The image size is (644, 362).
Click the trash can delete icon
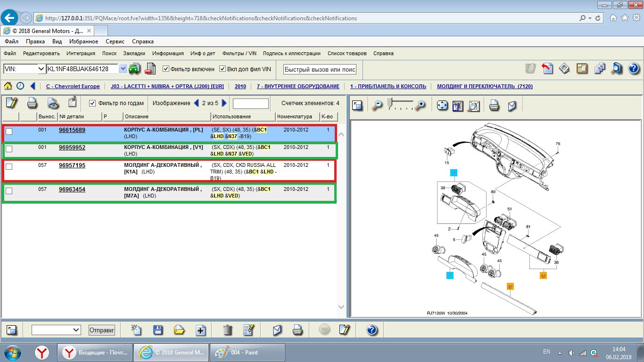(x=228, y=330)
